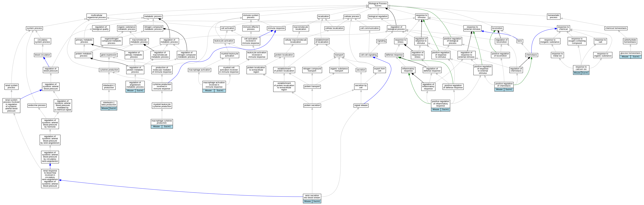Screen dimensions: 644x205
Task: Click the 'locomotion' node
Action: pyautogui.click(x=497, y=28)
